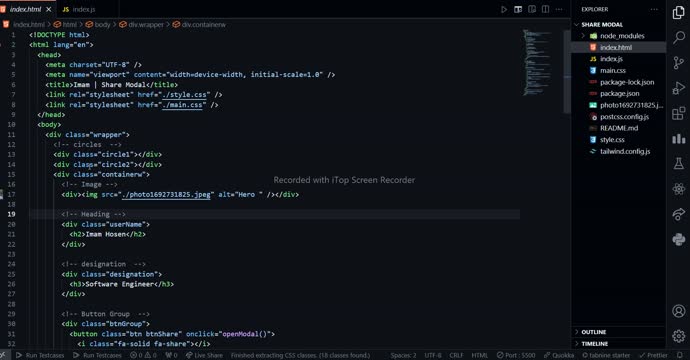Open the Source Control view
The width and height of the screenshot is (690, 360).
coord(678,63)
